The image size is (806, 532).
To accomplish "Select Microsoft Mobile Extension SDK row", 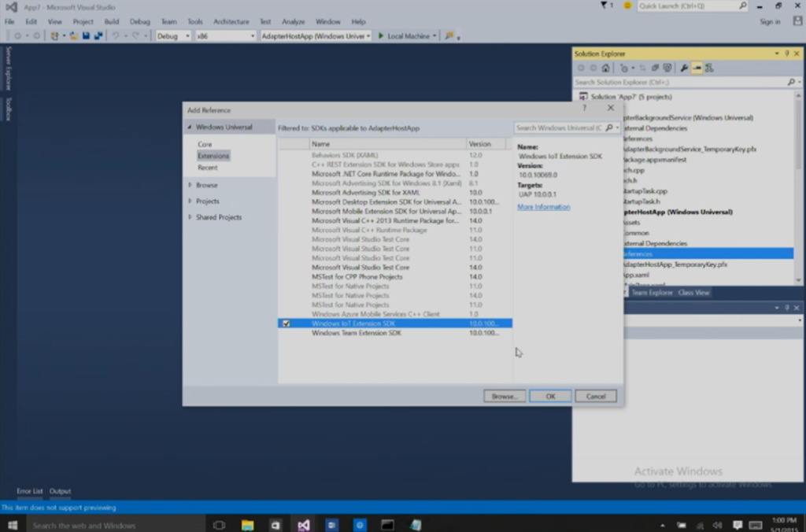I will click(395, 211).
